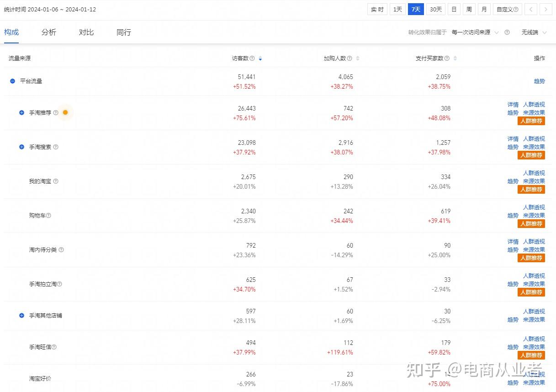Screen dimensions: 556x392
Task: Choose the 月 period button
Action: (484, 9)
